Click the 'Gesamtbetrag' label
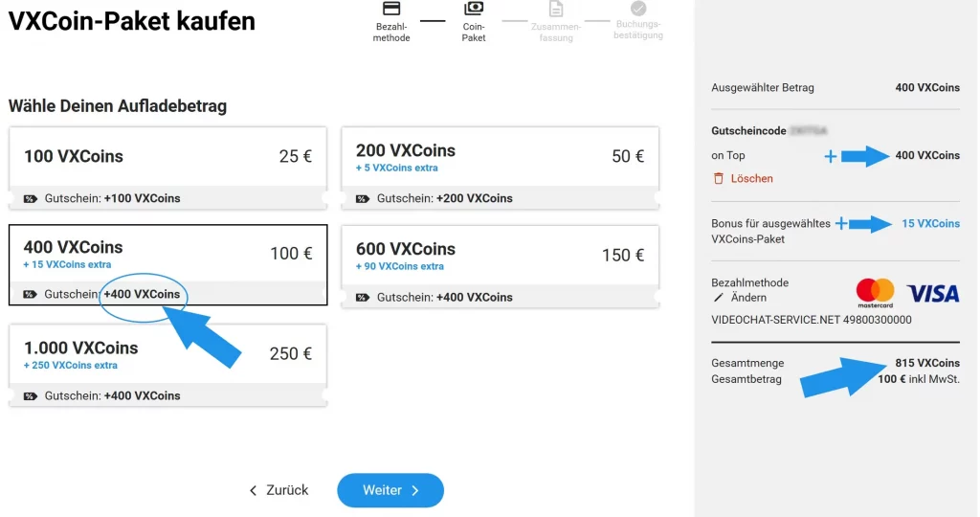The width and height of the screenshot is (980, 517). [746, 379]
